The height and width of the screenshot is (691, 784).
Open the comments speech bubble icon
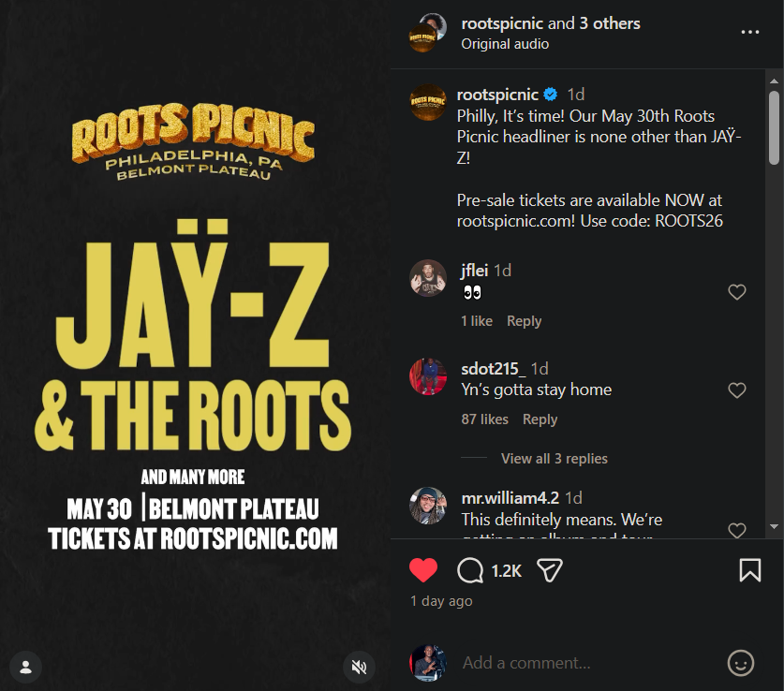[x=470, y=570]
